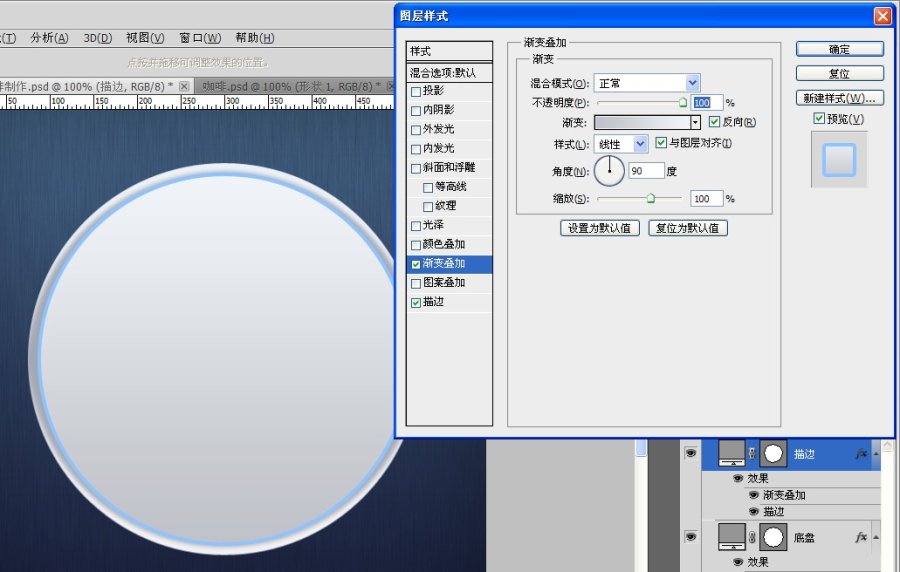Enable the 颜色叠加 checkbox
900x572 pixels.
click(416, 245)
